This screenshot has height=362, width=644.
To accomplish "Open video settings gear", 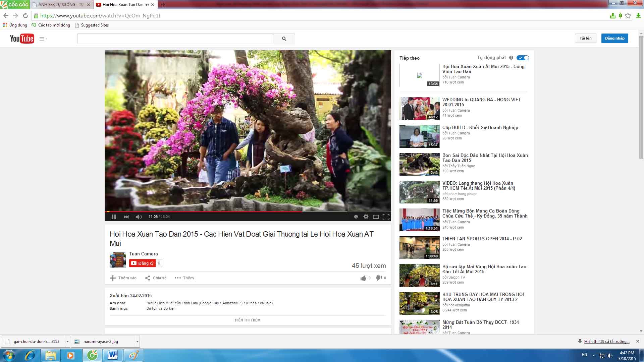I will 366,217.
